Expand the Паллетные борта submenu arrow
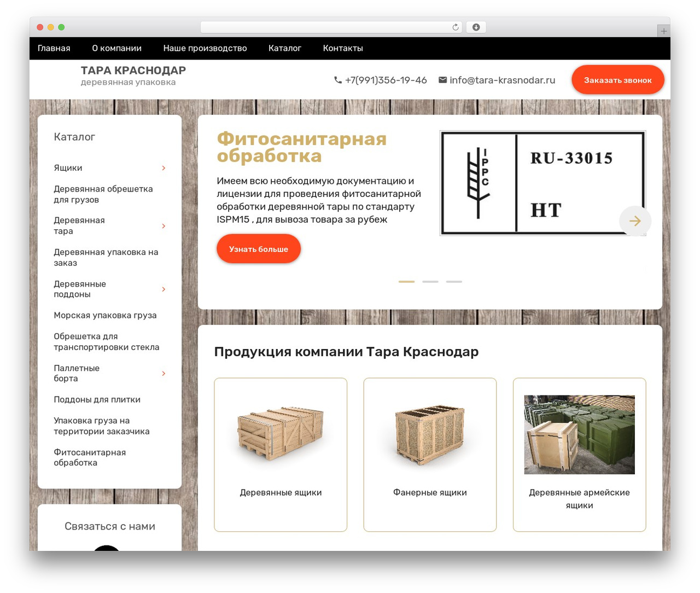Screen dimensions: 700x593 click(x=164, y=373)
